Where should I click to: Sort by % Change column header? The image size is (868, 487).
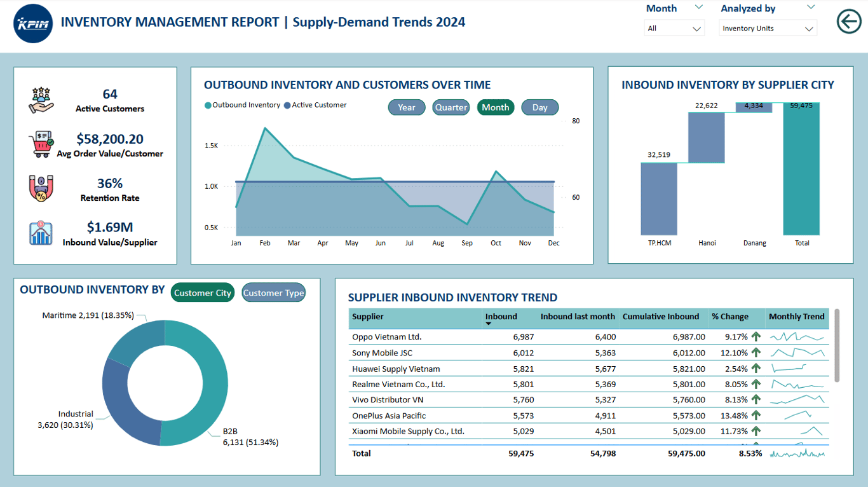(730, 317)
